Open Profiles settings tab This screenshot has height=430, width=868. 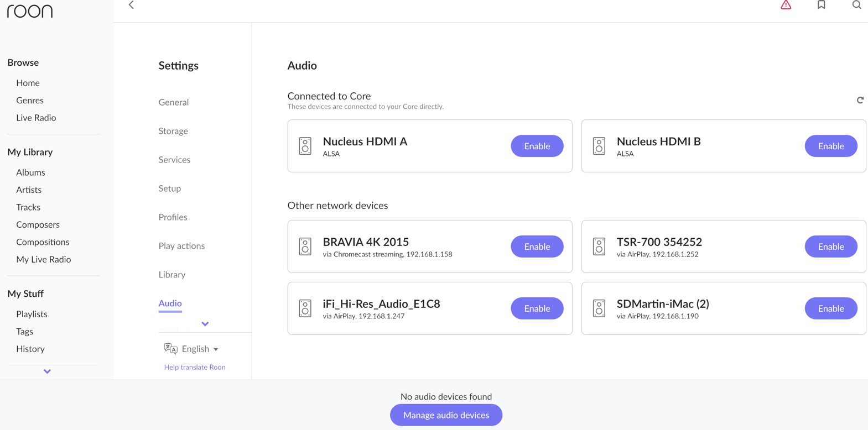(x=173, y=217)
